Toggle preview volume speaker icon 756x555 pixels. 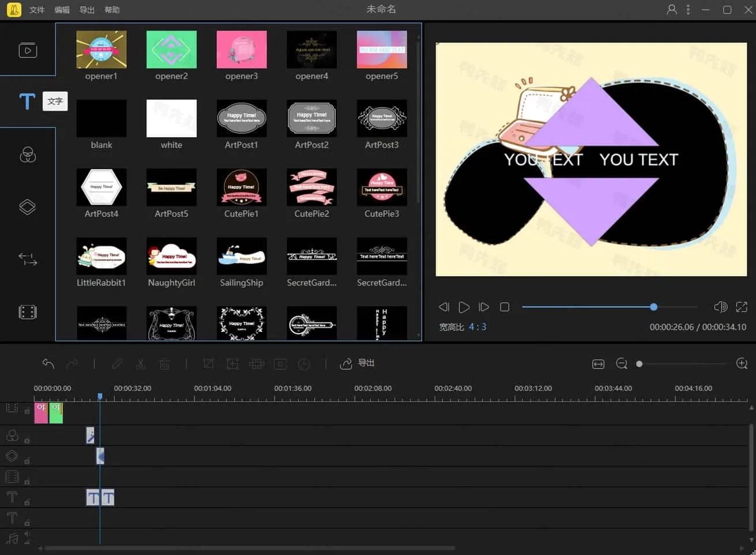[720, 307]
